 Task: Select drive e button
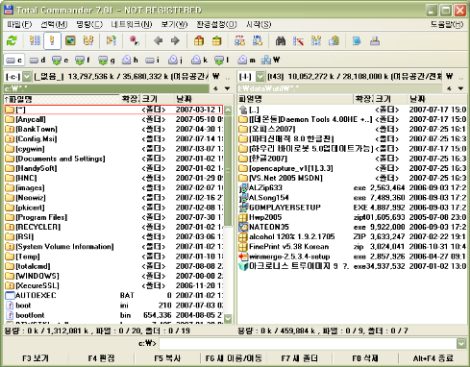(x=60, y=60)
